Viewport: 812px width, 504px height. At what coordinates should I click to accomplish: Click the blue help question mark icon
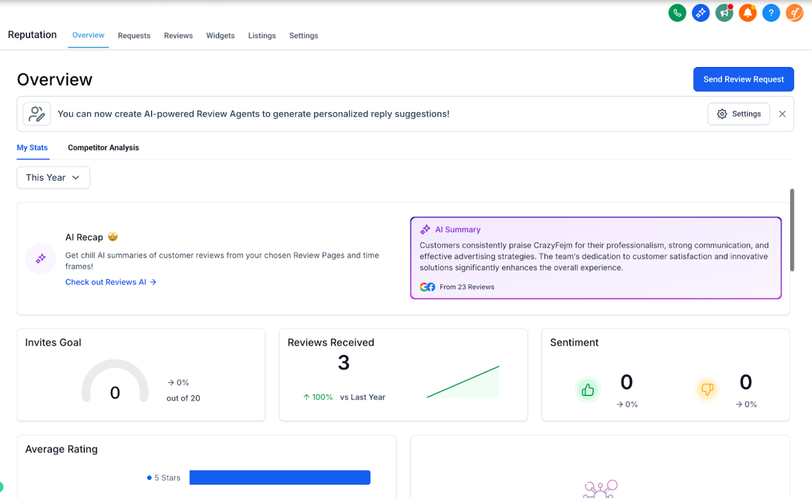point(770,13)
